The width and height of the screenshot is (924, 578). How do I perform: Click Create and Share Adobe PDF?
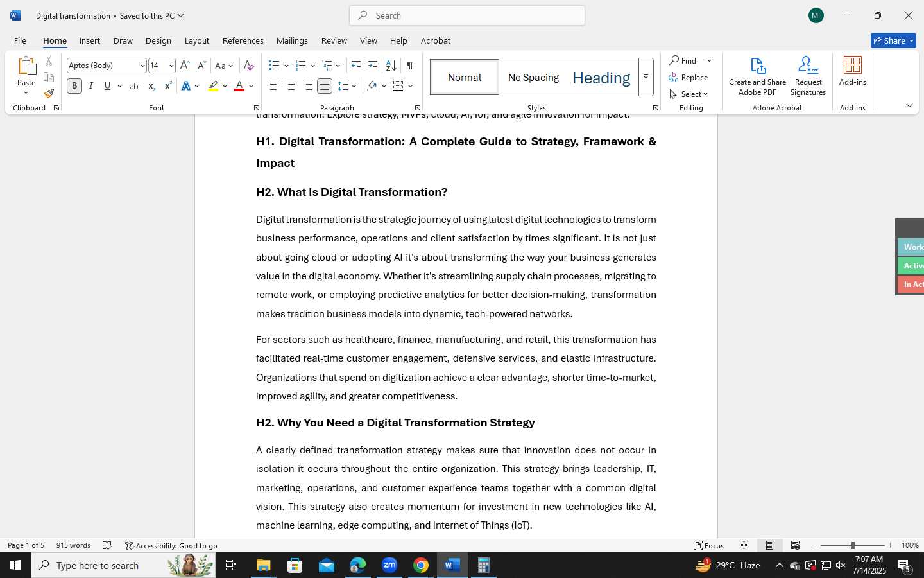(x=758, y=76)
